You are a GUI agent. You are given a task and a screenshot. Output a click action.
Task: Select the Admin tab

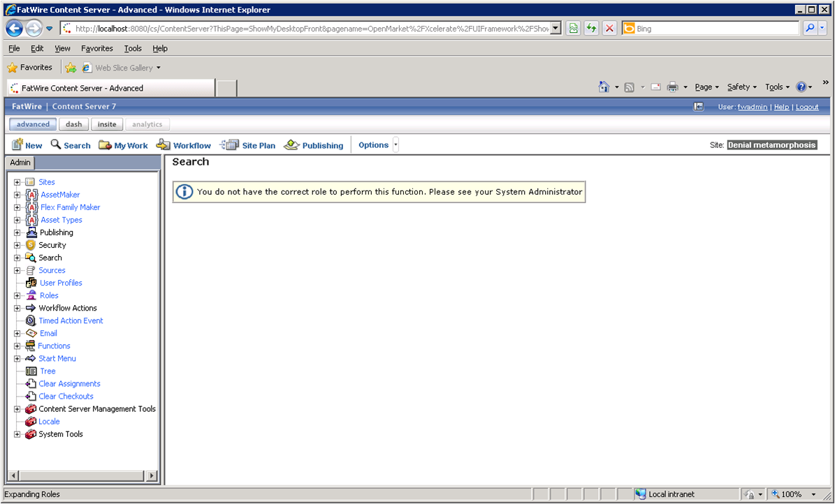20,163
